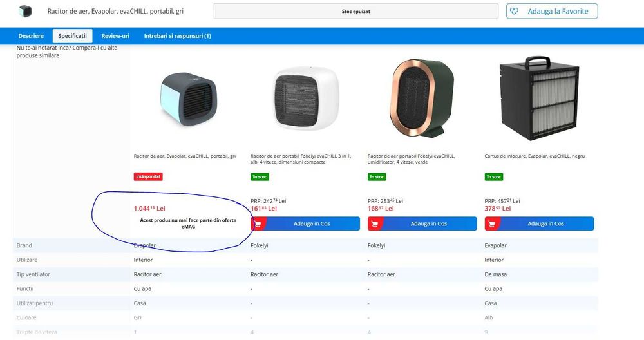
Task: Click cart icon for Fokelyi 161 Lei product
Action: (x=258, y=224)
